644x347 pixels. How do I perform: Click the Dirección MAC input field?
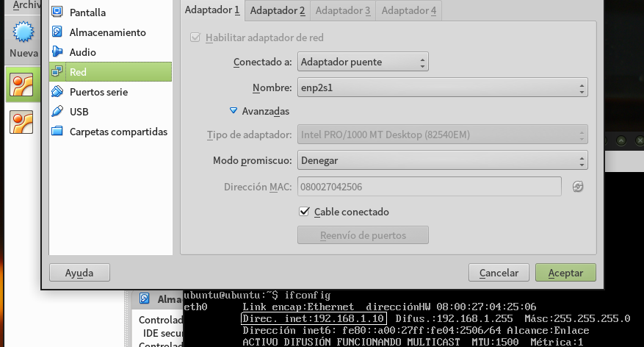point(429,187)
